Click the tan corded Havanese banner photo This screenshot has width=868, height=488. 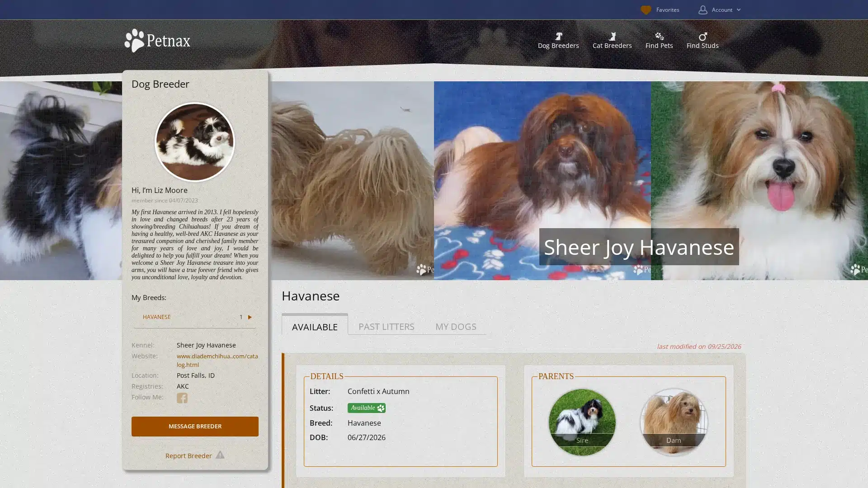pyautogui.click(x=351, y=181)
